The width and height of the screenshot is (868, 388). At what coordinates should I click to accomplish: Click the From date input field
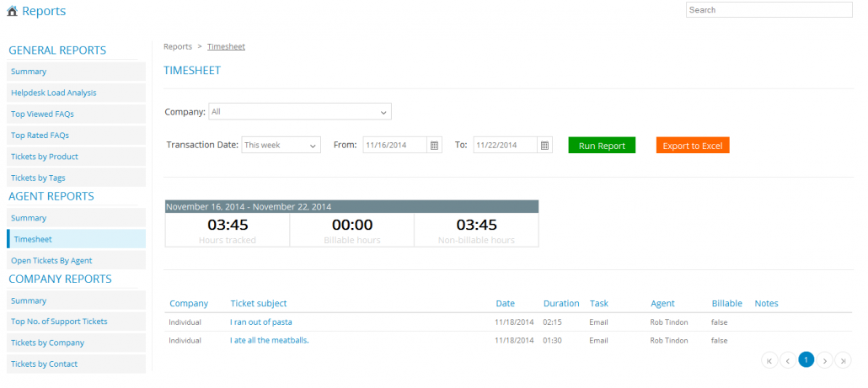[x=395, y=146]
